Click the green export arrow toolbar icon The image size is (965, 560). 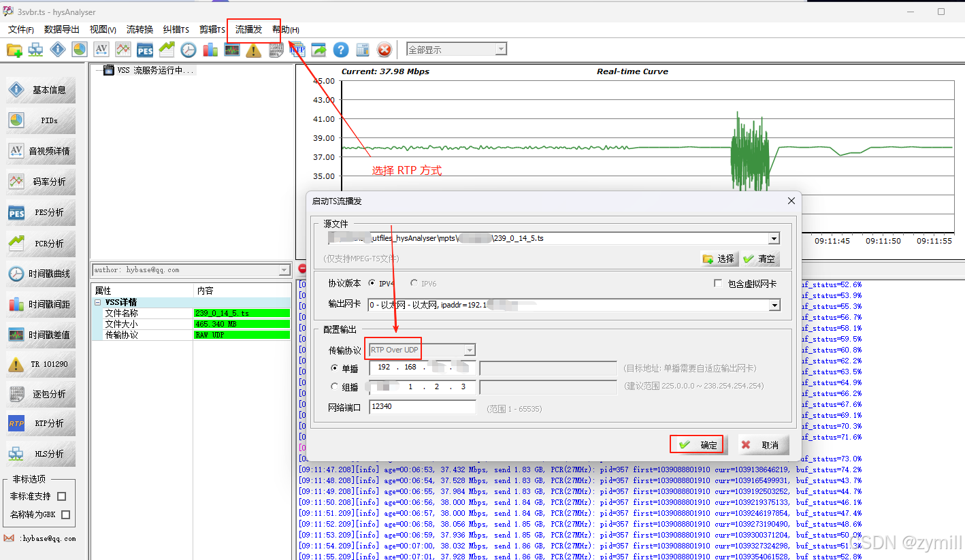point(319,50)
